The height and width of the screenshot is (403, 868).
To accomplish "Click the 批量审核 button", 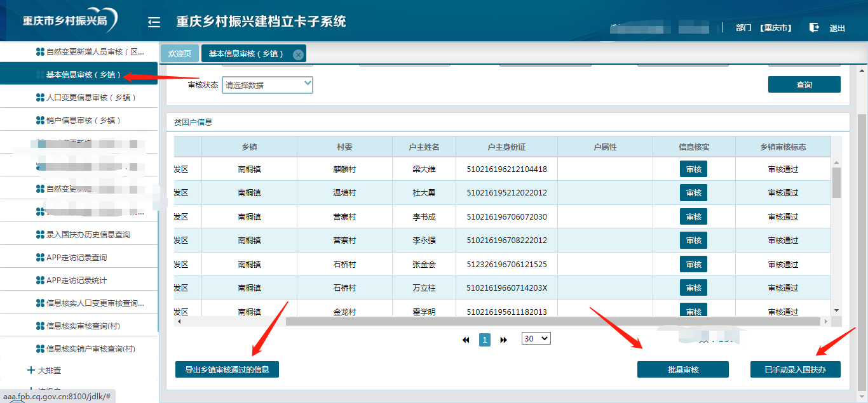I will click(683, 369).
